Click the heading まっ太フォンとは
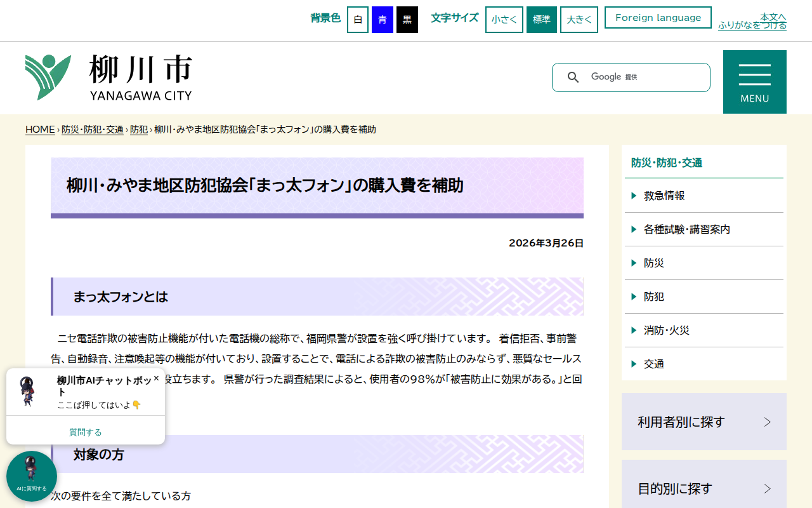Viewport: 812px width, 508px height. point(121,297)
